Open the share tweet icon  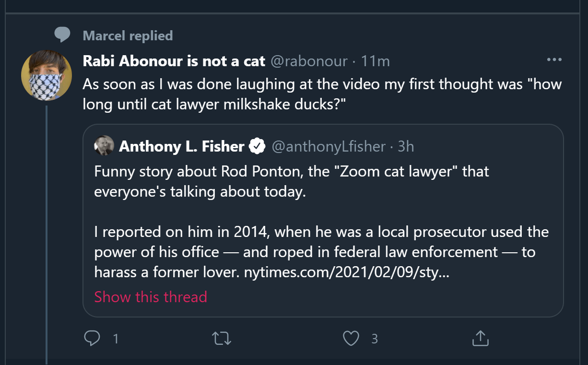click(x=480, y=339)
